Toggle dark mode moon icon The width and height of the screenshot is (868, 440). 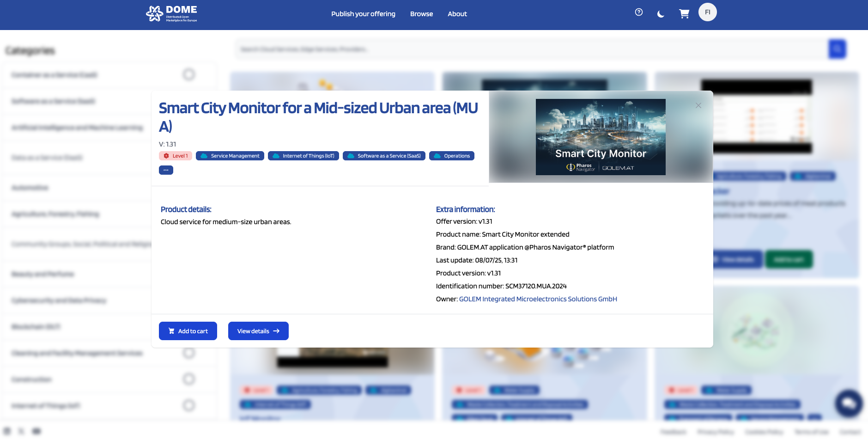point(661,14)
